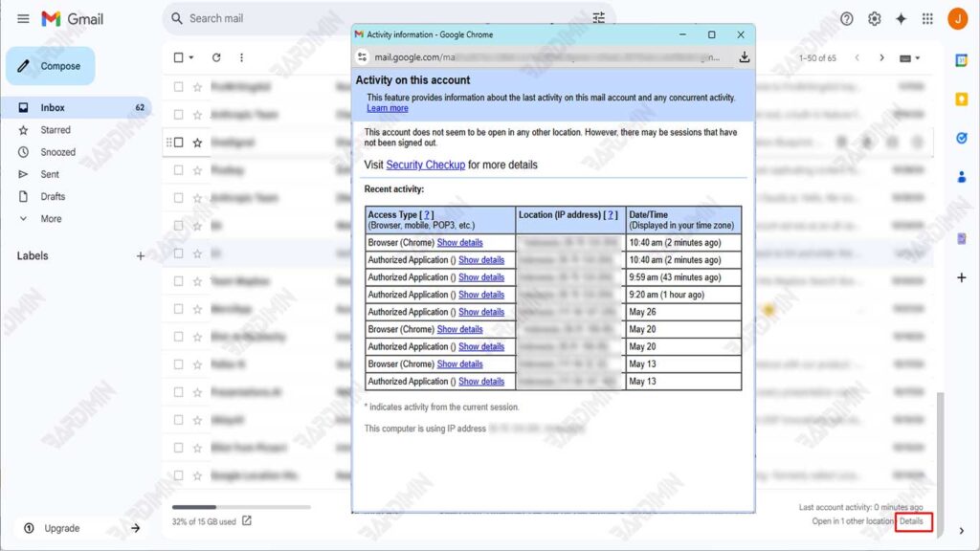Open storage management link icon
980x551 pixels.
[x=247, y=520]
